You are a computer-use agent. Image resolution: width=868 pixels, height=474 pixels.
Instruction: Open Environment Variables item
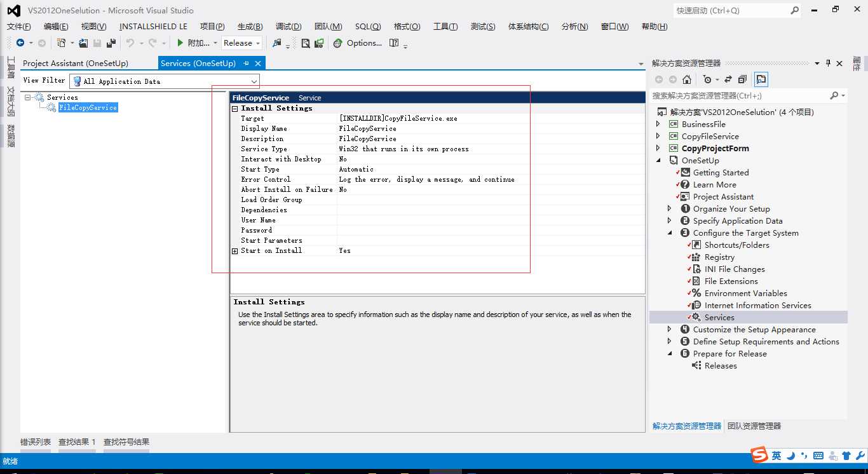[x=745, y=293]
